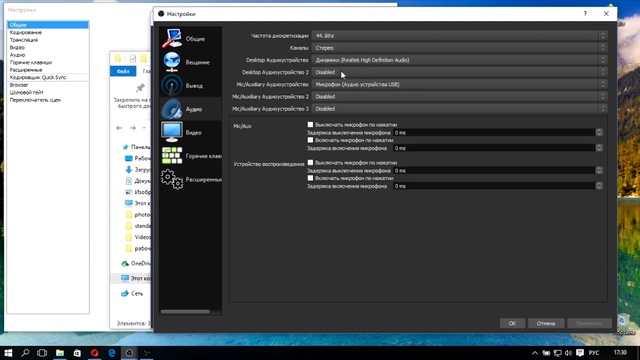
Task: Open the Каналы Стерео dropdown
Action: pos(459,48)
